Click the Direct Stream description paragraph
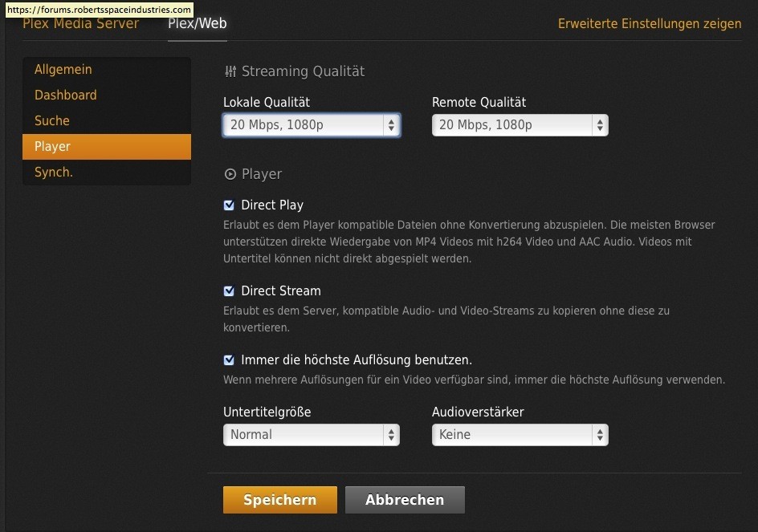This screenshot has height=532, width=758. coord(446,319)
